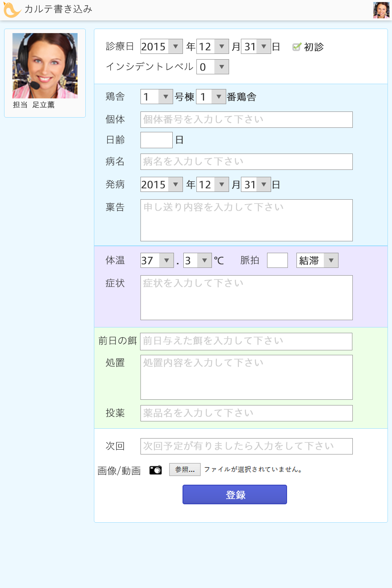Open the 診療日 month dropdown
Screen dimensions: 392x588
[213, 47]
